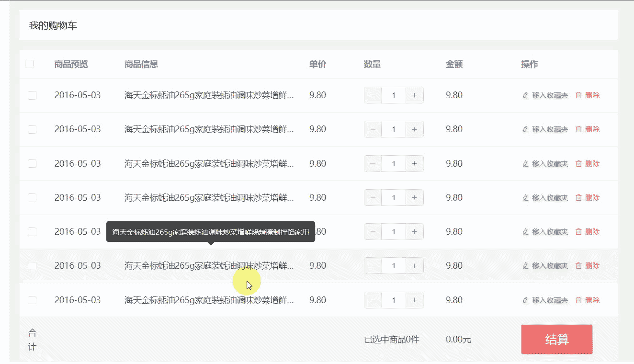Screen dimensions: 634x364
Task: Click the 已选中商品0件 summary text
Action: pyautogui.click(x=392, y=340)
